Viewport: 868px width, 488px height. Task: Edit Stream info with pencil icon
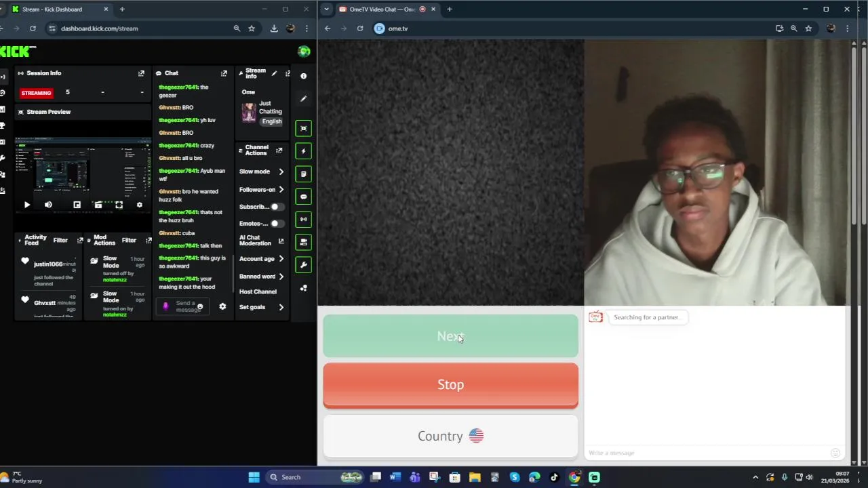(274, 73)
